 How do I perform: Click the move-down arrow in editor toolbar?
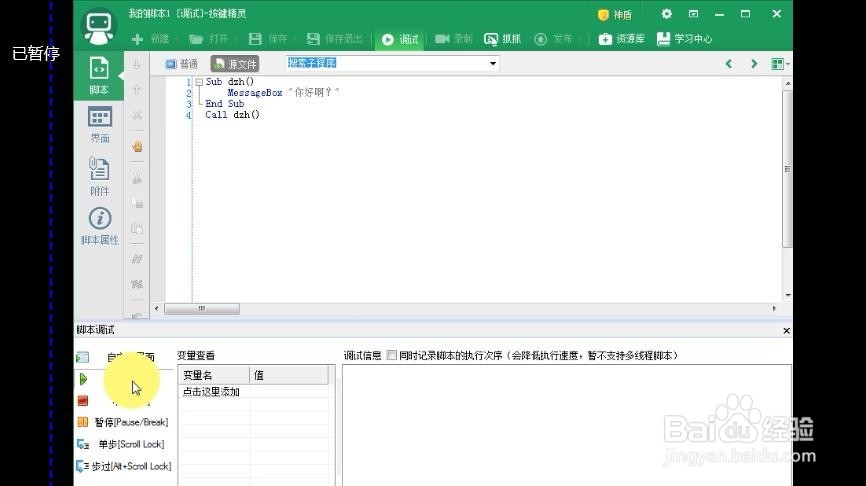point(136,65)
